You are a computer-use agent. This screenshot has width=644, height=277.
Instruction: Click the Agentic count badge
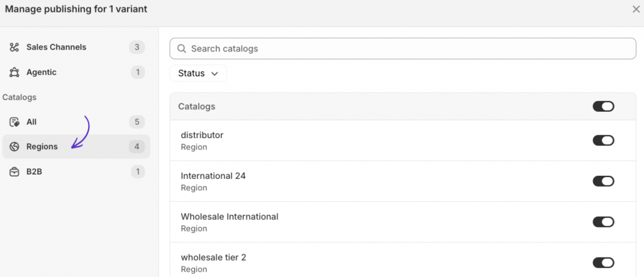click(x=138, y=73)
